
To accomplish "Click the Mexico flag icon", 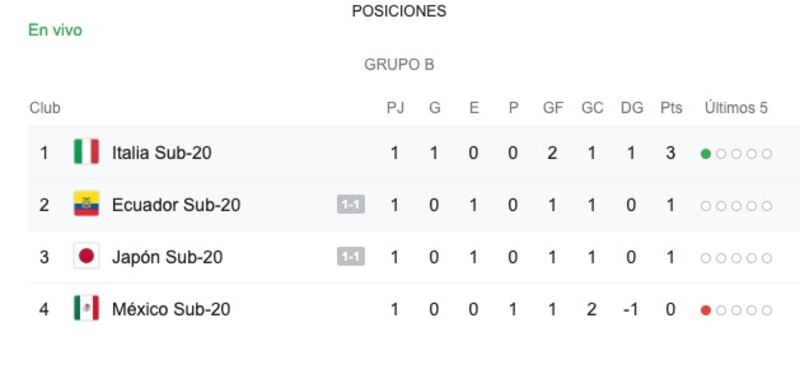I will (86, 308).
